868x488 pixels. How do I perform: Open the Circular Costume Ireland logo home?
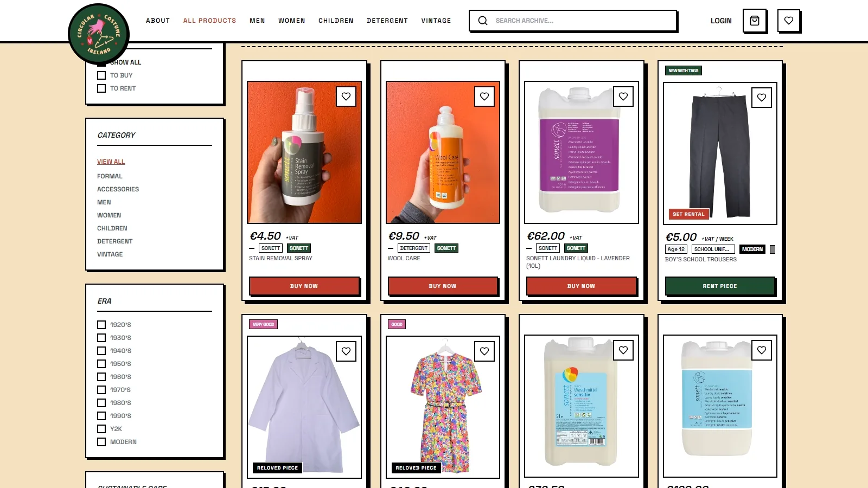pyautogui.click(x=99, y=34)
